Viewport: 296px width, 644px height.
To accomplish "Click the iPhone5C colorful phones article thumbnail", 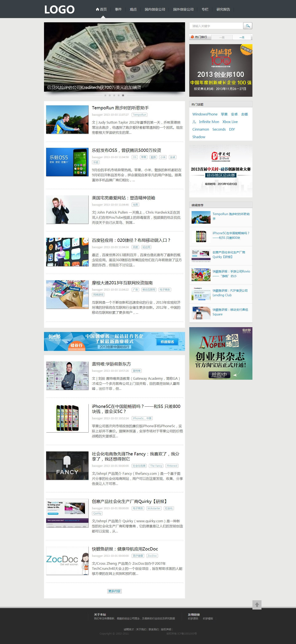I will pyautogui.click(x=67, y=418).
